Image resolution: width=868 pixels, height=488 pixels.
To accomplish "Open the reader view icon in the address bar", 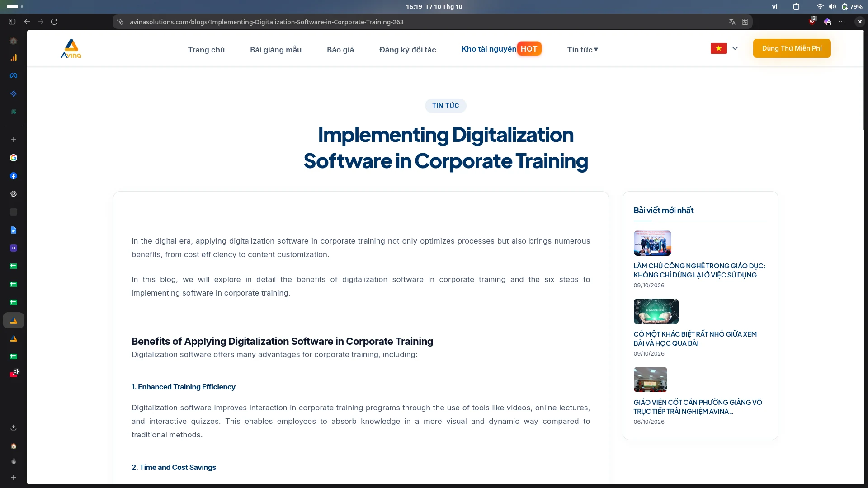I will pos(745,22).
